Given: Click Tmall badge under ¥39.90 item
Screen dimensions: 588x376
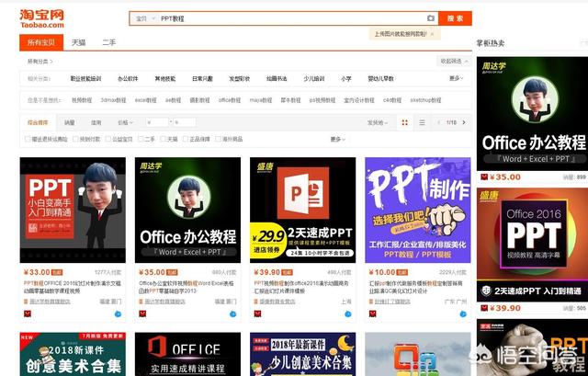Looking at the screenshot, I should click(x=257, y=313).
